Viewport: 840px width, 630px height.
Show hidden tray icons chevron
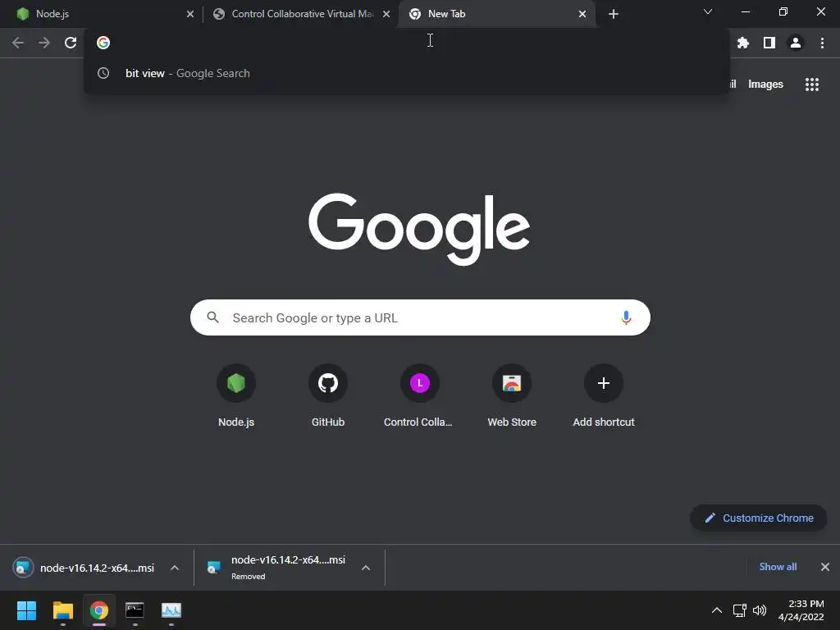point(716,610)
